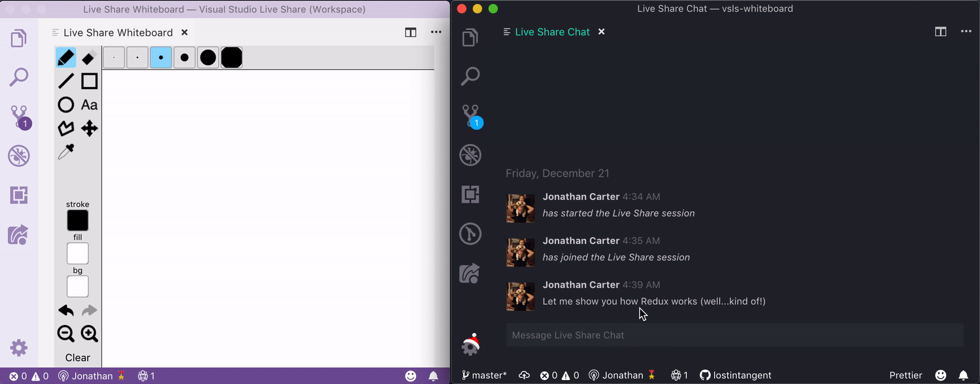Show participants count in Chat status bar
Image resolution: width=980 pixels, height=384 pixels.
[679, 375]
